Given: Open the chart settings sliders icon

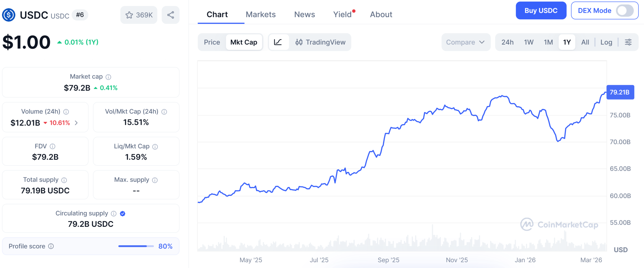Looking at the screenshot, I should coord(628,42).
